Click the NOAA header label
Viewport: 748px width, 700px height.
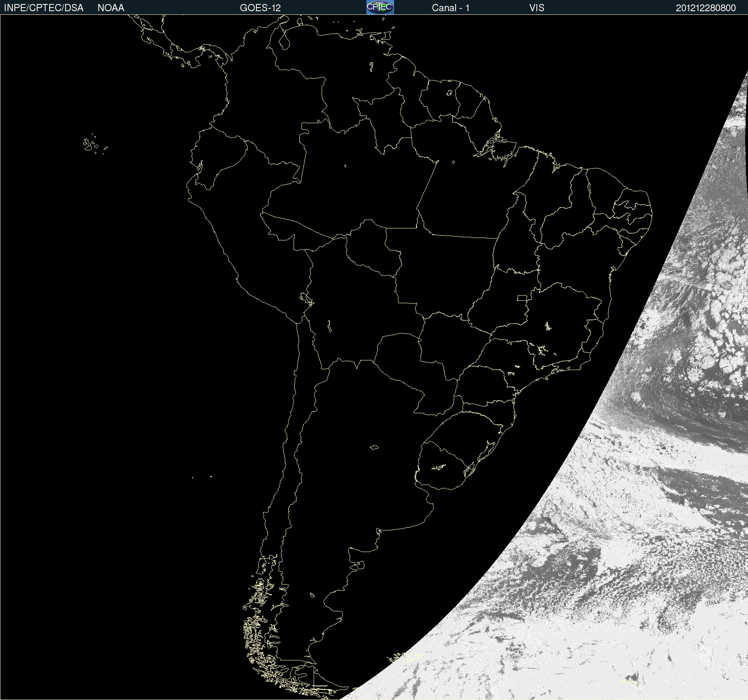click(x=111, y=8)
